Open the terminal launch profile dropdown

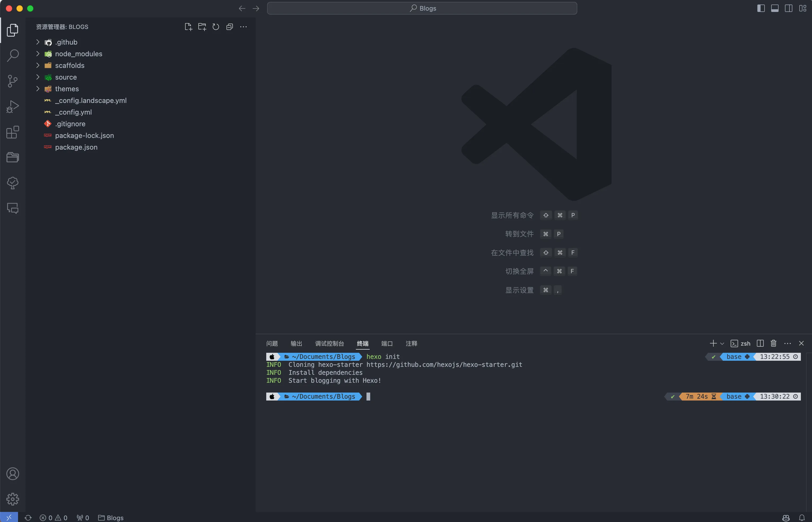click(722, 344)
